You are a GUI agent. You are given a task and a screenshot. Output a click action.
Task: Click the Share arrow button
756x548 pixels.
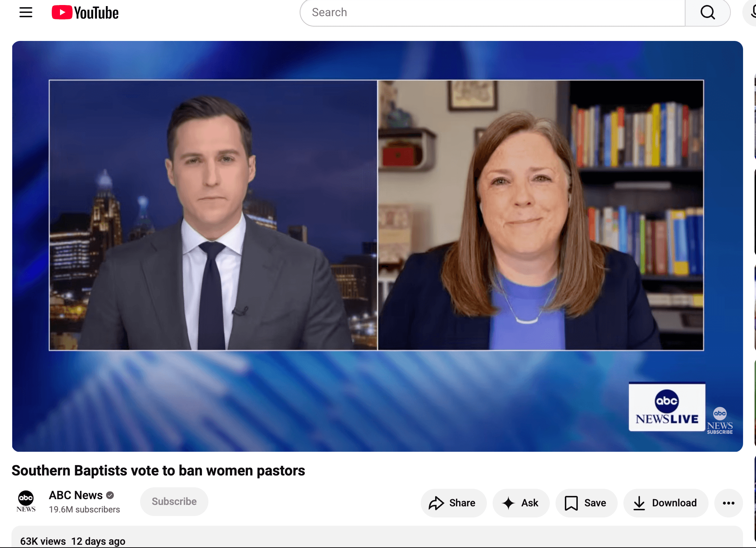click(453, 503)
